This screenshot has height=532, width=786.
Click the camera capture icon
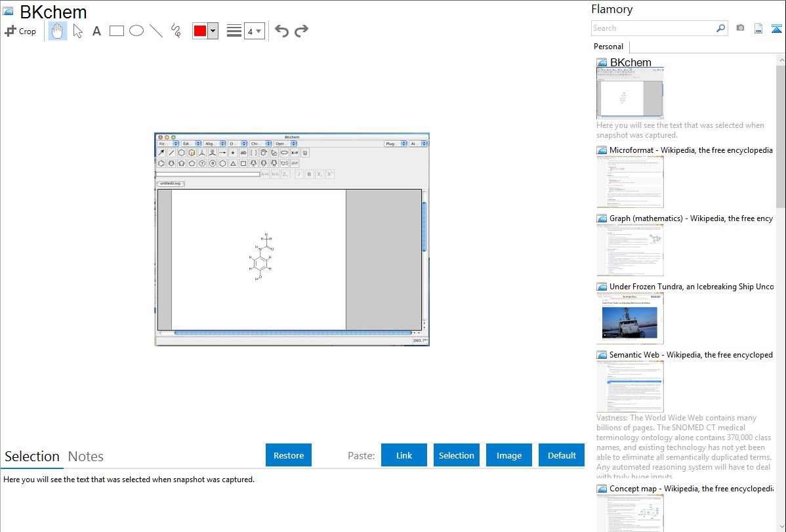pos(740,28)
